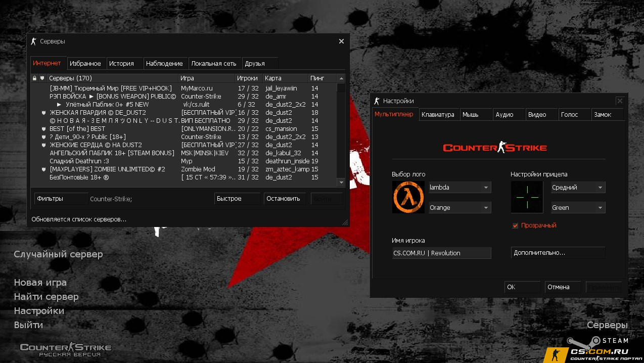The width and height of the screenshot is (644, 363).
Task: Select АНГЕЛЬСКИЙ ПАБЛИК 18+ server row
Action: [183, 153]
